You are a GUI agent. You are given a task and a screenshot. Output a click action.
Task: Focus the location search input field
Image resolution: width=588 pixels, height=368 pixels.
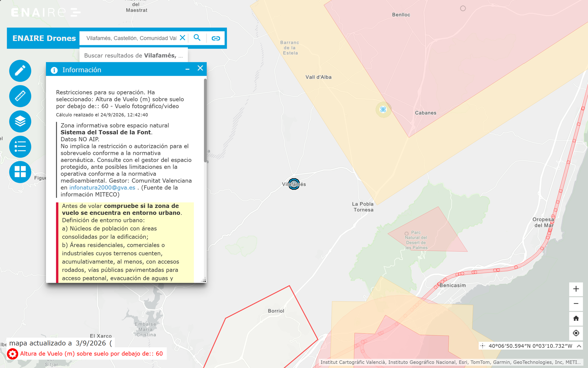pos(131,38)
